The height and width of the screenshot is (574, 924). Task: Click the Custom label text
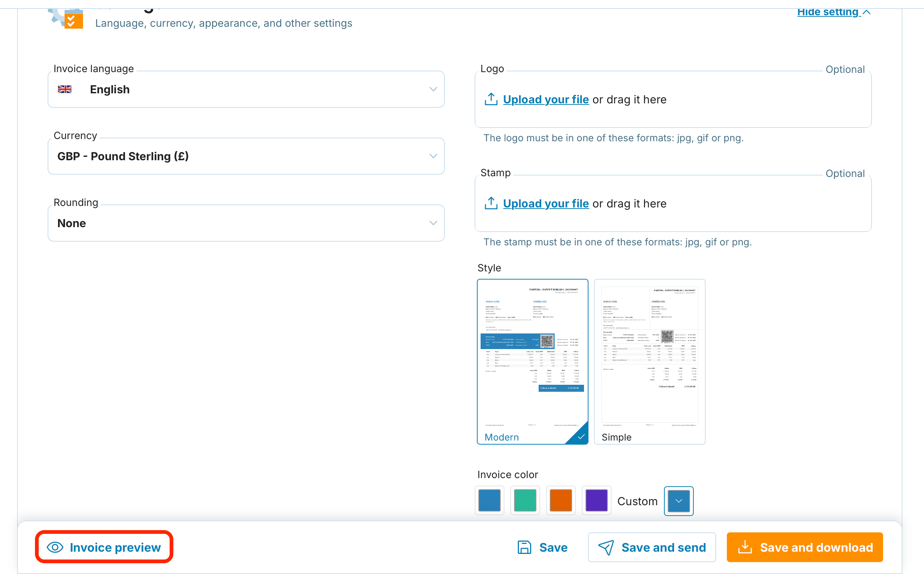(x=637, y=501)
